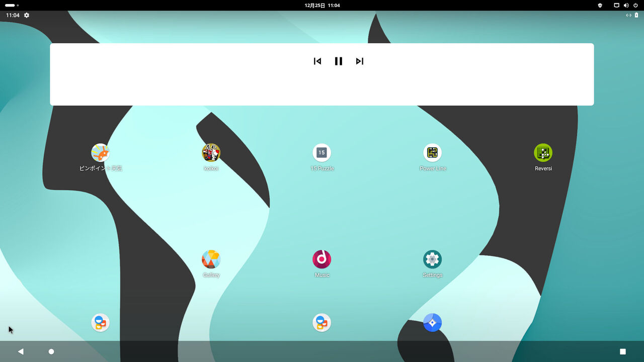Tap the Home circle button

51,351
